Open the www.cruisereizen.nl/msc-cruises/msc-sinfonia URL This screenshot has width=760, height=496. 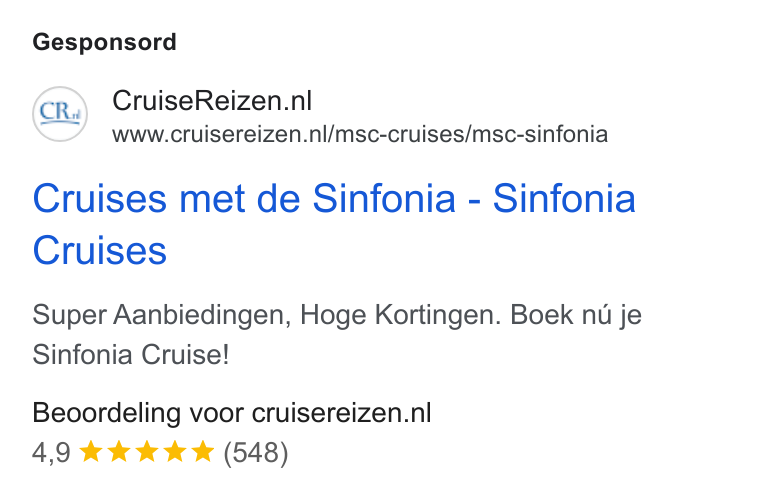pos(360,134)
